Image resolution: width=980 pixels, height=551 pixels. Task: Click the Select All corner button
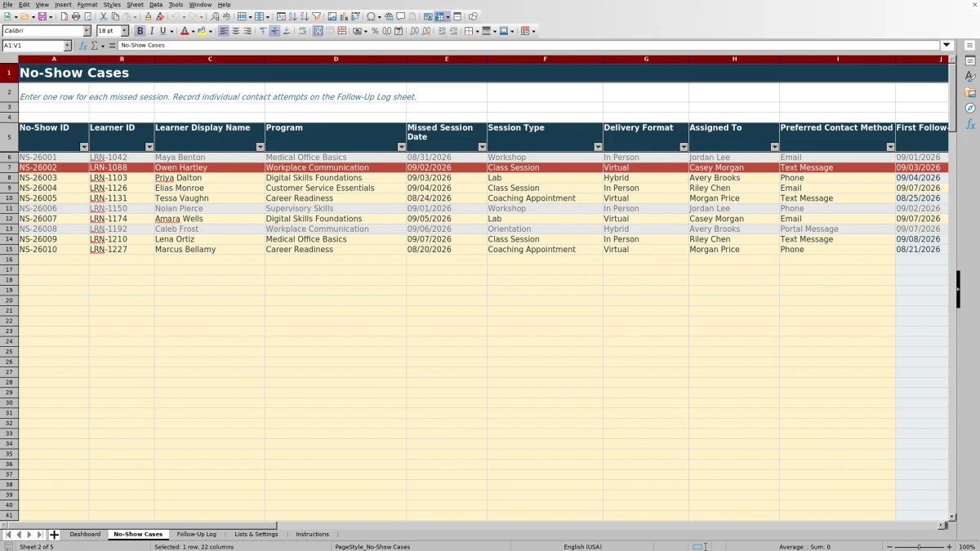point(9,59)
